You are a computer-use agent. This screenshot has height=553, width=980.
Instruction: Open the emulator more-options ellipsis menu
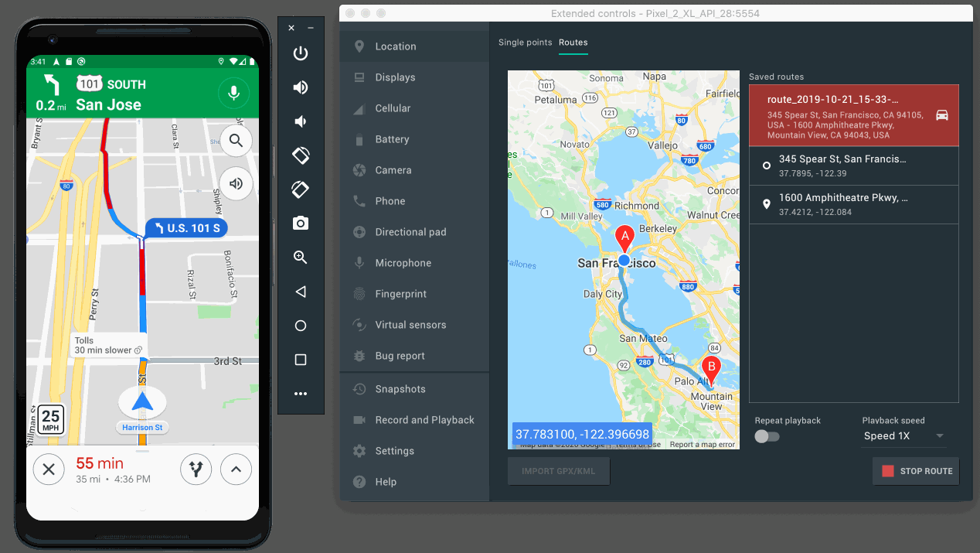click(x=300, y=393)
